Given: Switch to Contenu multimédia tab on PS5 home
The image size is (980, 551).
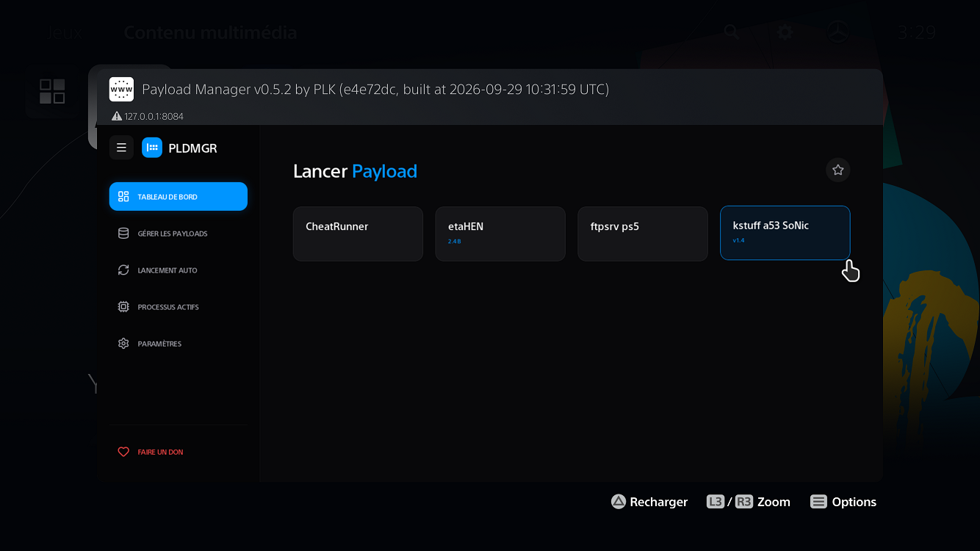Looking at the screenshot, I should 210,32.
